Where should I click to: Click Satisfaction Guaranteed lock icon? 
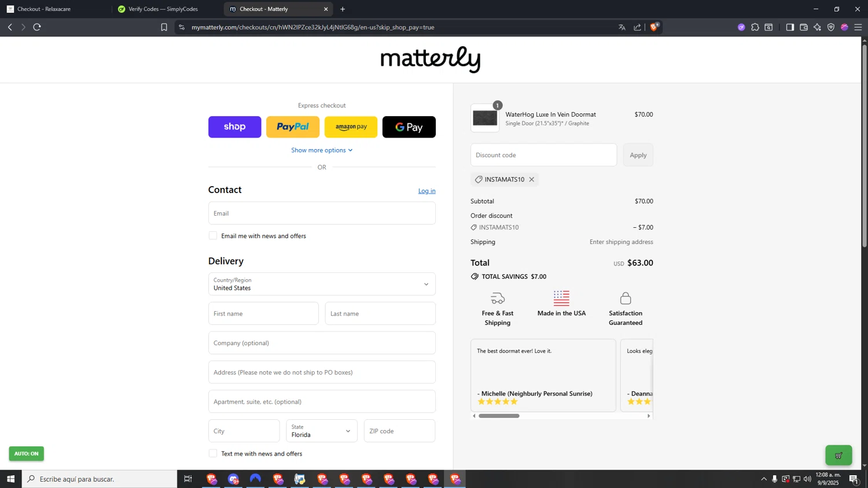pos(626,298)
